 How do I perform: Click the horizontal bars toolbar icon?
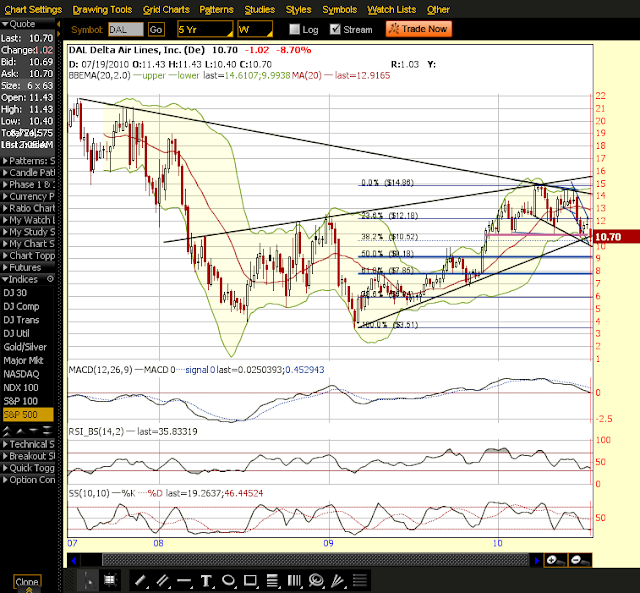pyautogui.click(x=360, y=580)
